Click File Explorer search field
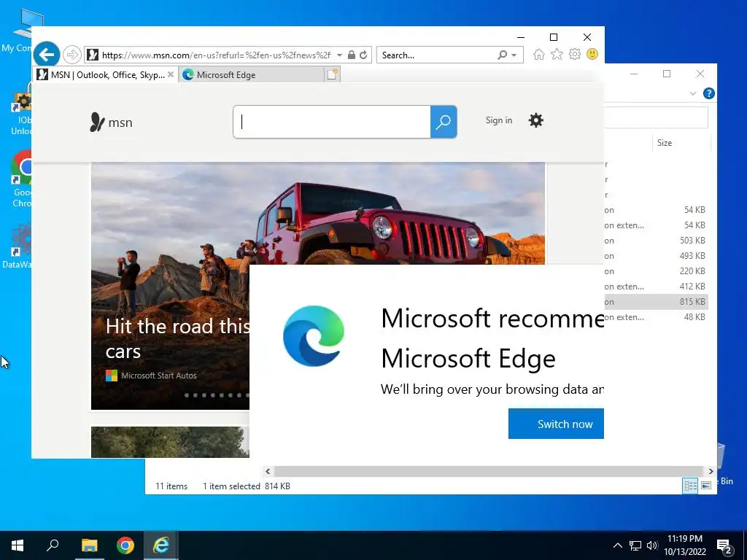747x560 pixels. (656, 117)
